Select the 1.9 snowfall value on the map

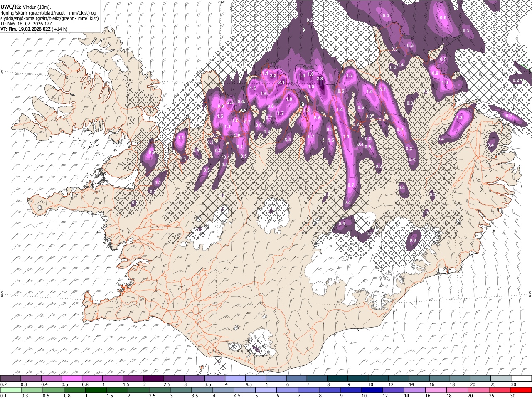point(302,76)
